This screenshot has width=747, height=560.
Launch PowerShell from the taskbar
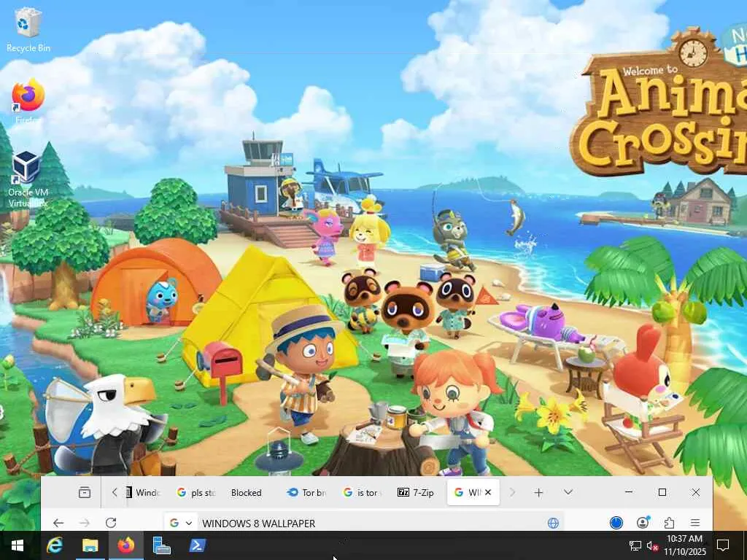pos(197,545)
